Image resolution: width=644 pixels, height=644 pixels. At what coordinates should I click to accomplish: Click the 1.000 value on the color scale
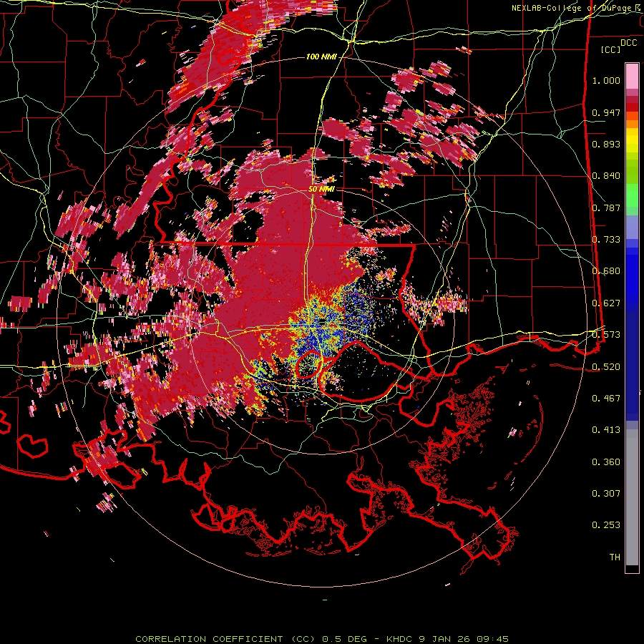(x=606, y=80)
